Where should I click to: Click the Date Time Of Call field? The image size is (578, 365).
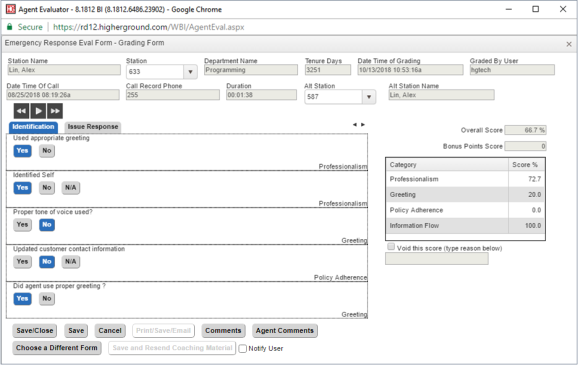[63, 95]
